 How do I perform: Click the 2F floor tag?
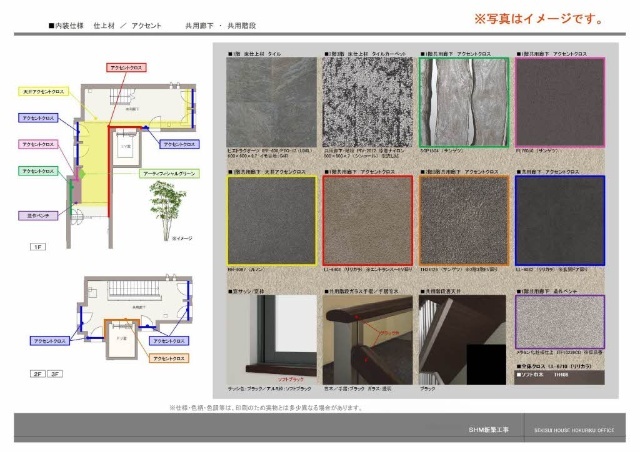(x=38, y=374)
